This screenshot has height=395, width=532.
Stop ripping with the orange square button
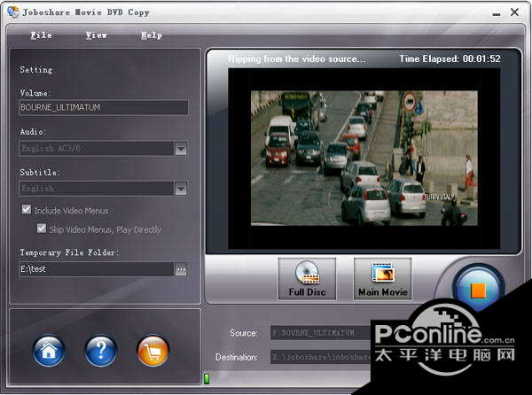(478, 290)
